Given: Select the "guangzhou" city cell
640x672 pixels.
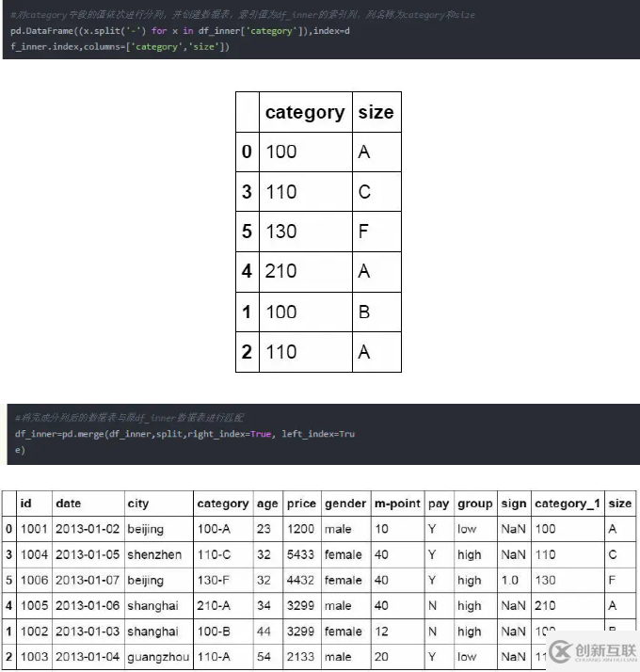Looking at the screenshot, I should pos(158,657).
